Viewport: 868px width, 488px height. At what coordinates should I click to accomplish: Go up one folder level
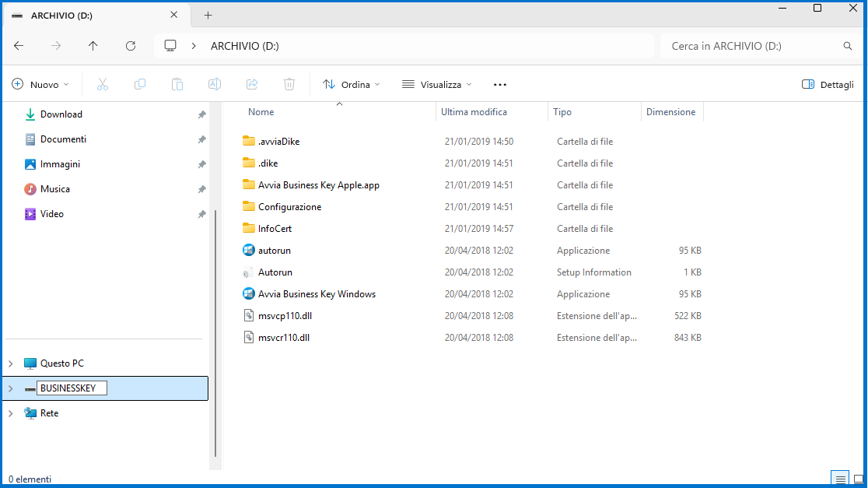click(93, 46)
